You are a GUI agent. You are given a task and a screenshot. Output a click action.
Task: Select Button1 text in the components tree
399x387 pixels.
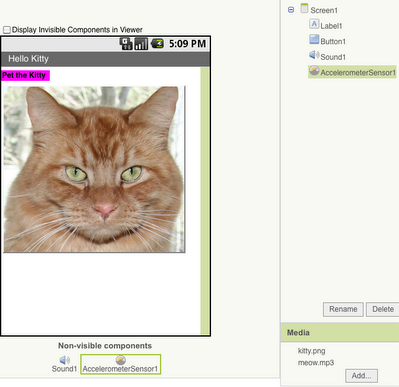point(333,41)
